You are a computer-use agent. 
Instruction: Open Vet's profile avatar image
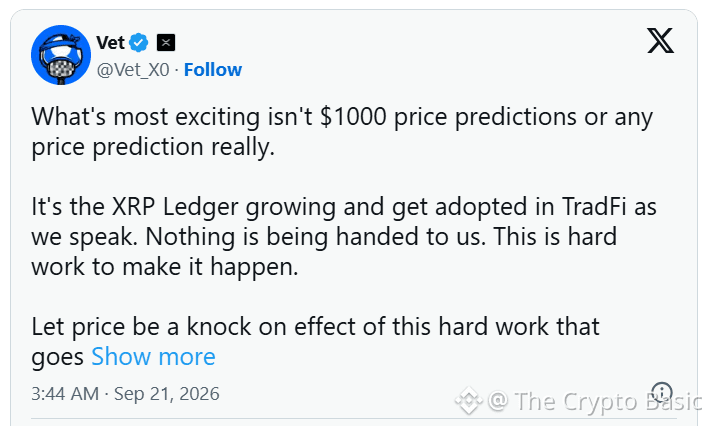[x=61, y=55]
